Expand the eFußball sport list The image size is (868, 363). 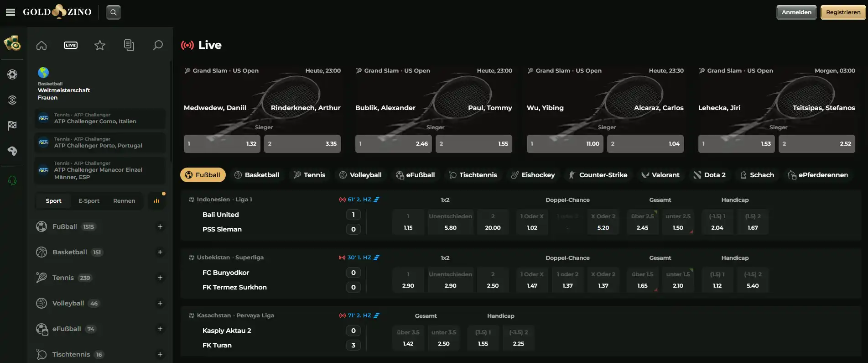click(x=160, y=329)
